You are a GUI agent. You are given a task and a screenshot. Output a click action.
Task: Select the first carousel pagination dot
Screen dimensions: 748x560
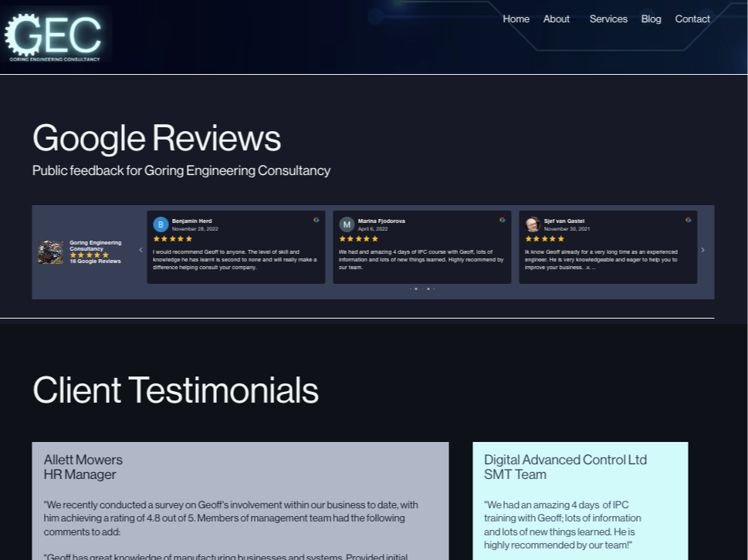click(x=411, y=288)
